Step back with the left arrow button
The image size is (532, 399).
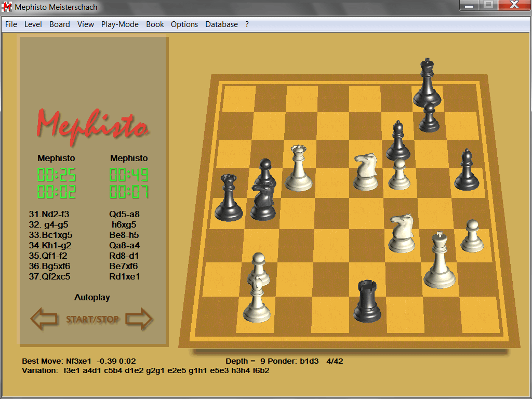pyautogui.click(x=44, y=318)
